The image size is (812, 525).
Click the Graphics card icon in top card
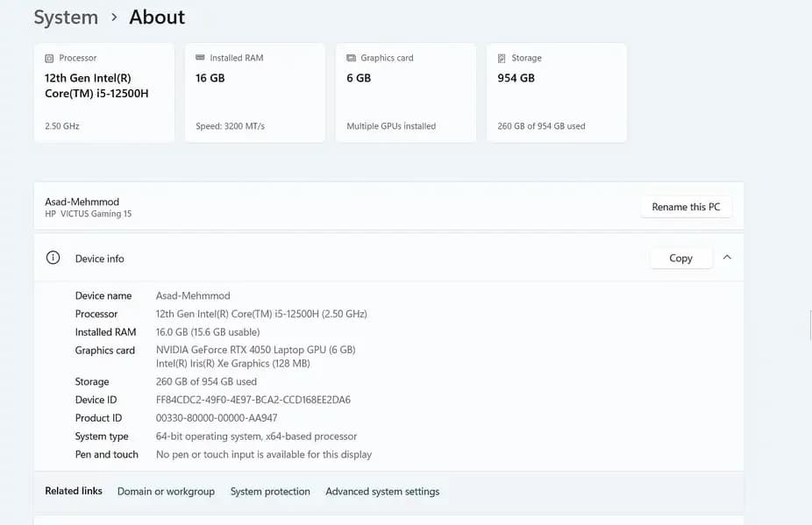coord(351,58)
